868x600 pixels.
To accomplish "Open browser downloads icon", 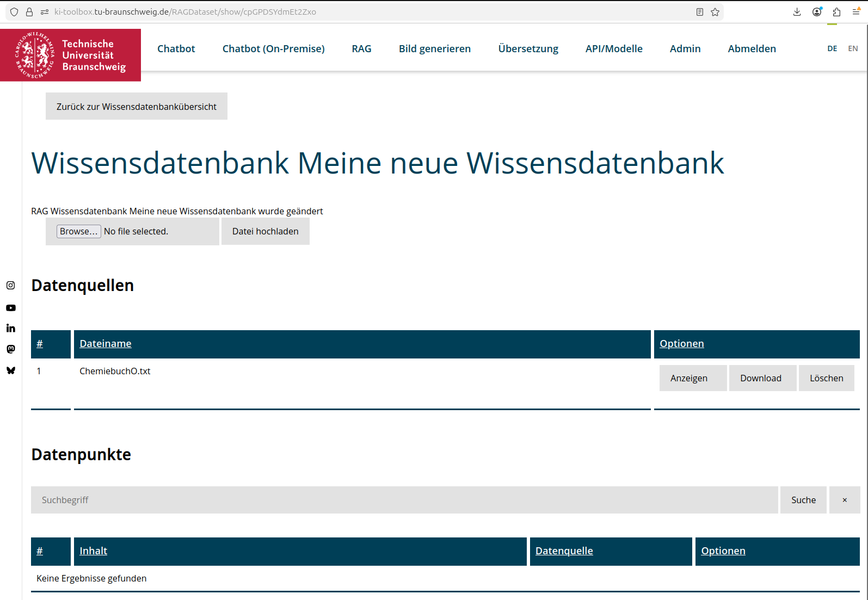I will coord(797,12).
